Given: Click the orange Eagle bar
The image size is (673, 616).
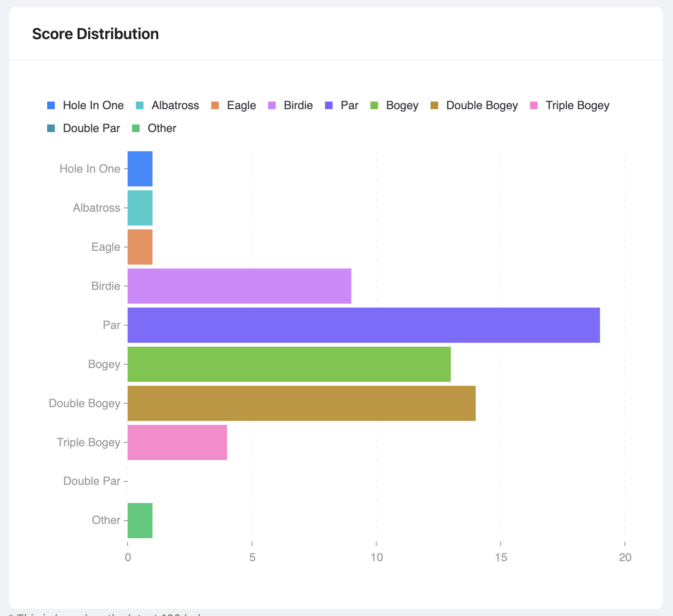Looking at the screenshot, I should point(140,247).
